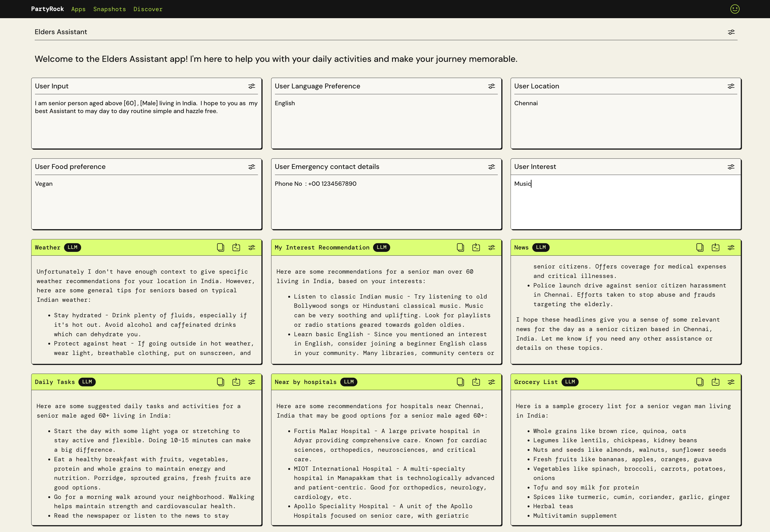Copy My Interest Recommendation output

pos(460,247)
